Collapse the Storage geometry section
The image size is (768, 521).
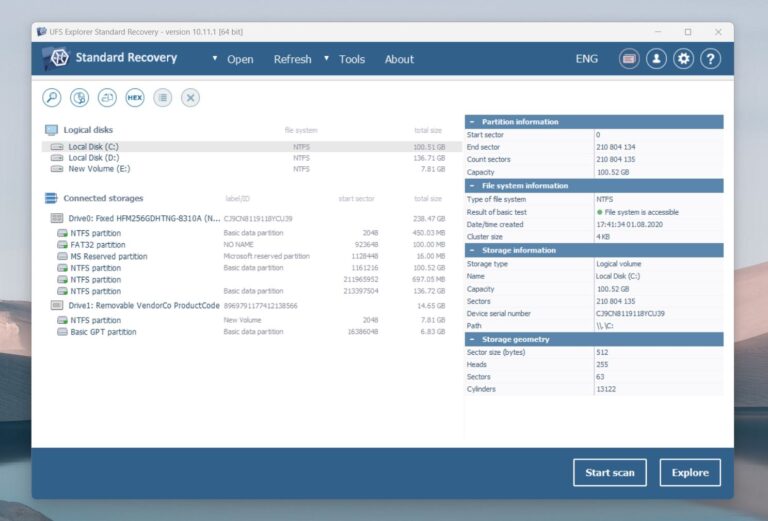pos(473,340)
